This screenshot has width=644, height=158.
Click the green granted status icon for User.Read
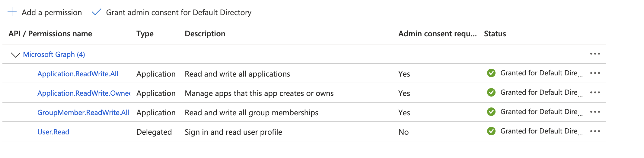[x=491, y=131]
